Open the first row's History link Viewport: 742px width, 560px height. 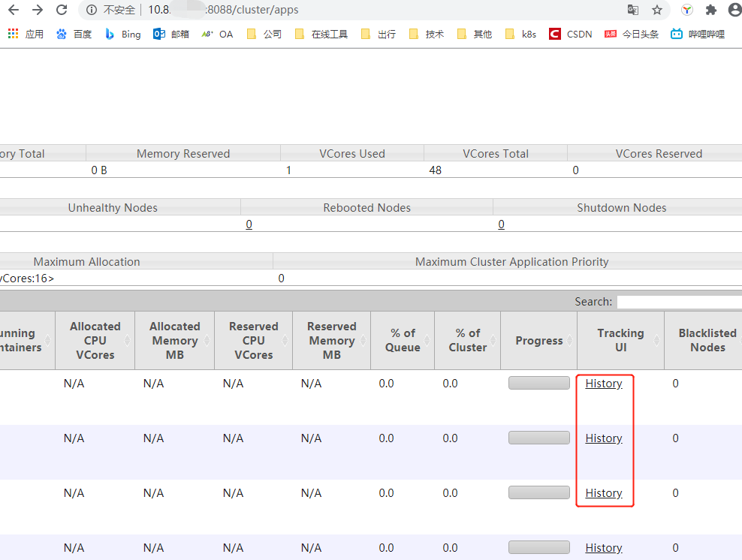(604, 383)
